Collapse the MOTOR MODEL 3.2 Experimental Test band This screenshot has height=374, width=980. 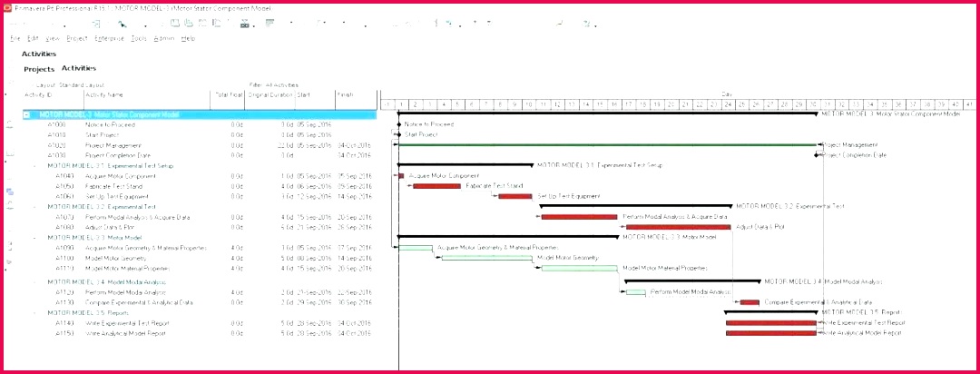(x=35, y=206)
